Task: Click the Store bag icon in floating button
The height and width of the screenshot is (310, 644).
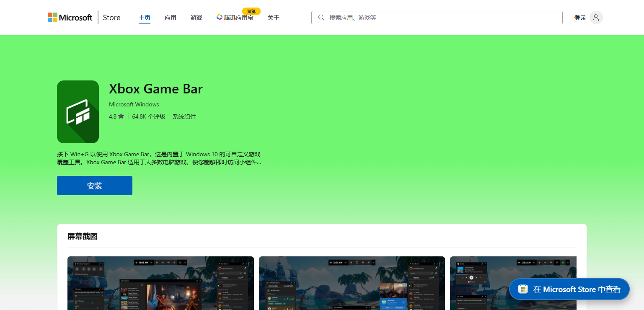Action: point(523,289)
